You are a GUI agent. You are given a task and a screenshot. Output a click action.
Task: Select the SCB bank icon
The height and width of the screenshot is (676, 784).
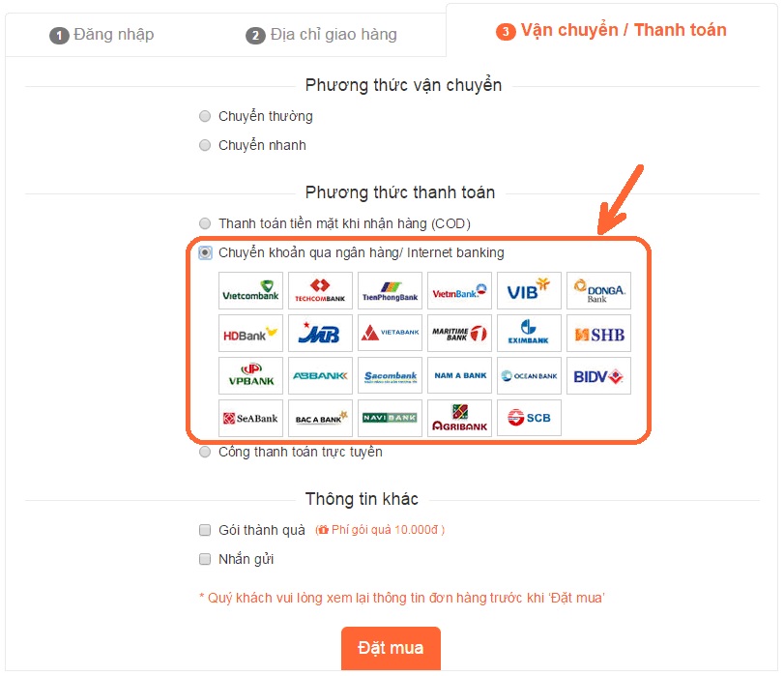point(529,418)
